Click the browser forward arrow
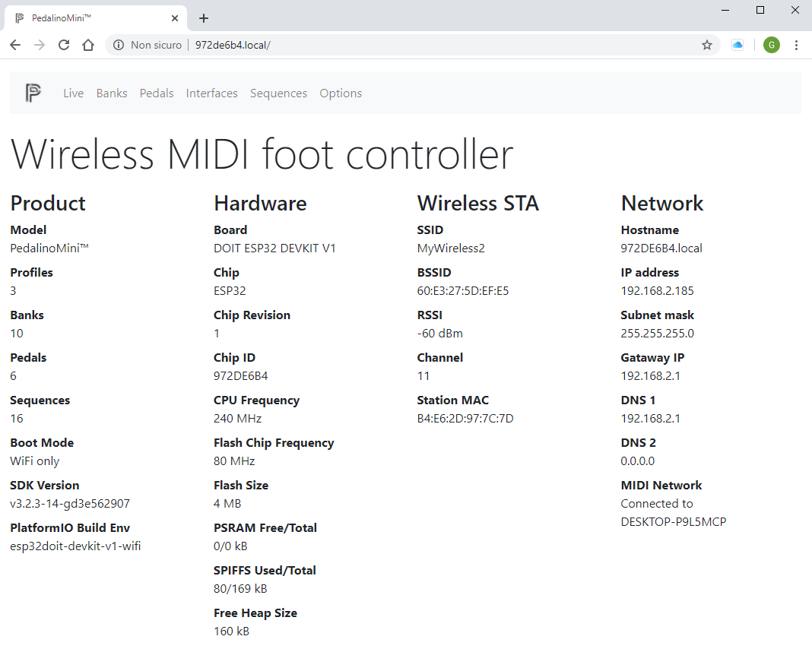The height and width of the screenshot is (671, 812). click(x=40, y=45)
